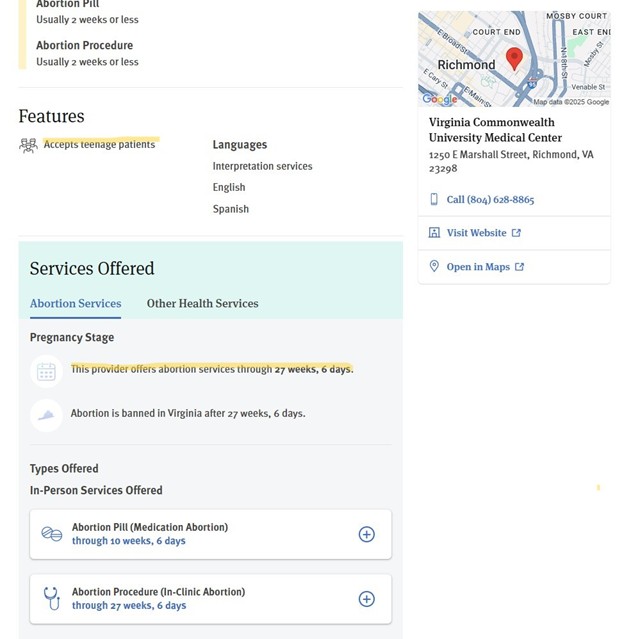This screenshot has height=639, width=631.
Task: Click the red map location pin
Action: [x=514, y=57]
